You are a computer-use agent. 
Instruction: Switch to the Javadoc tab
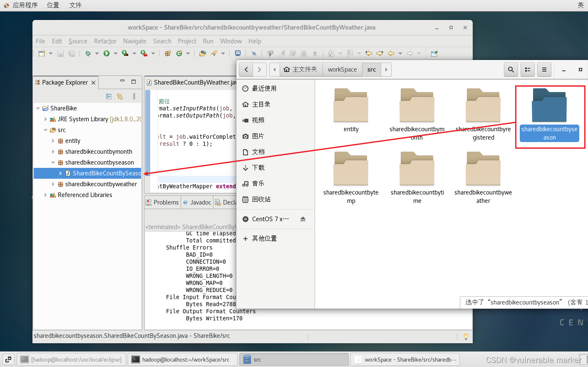pos(197,202)
